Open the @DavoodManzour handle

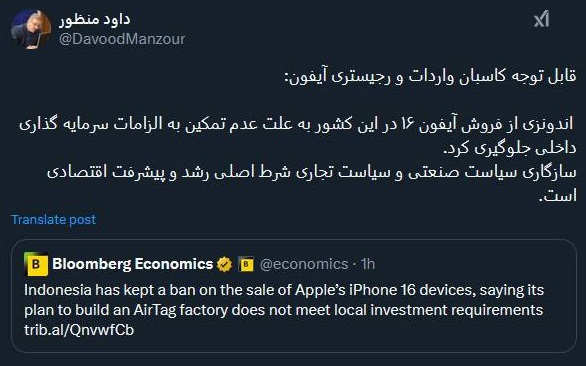point(122,39)
